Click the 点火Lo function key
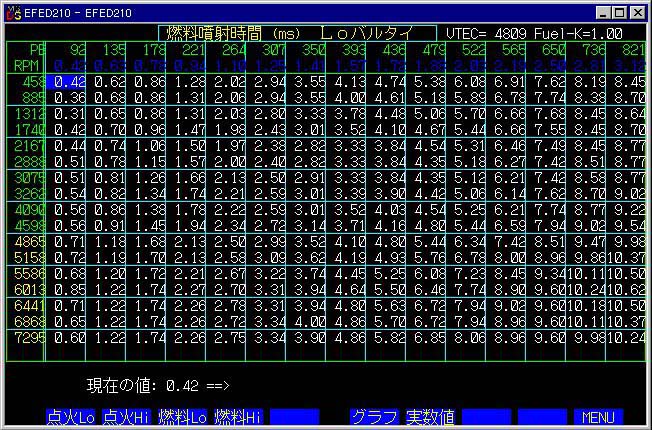652x430 pixels. click(71, 415)
